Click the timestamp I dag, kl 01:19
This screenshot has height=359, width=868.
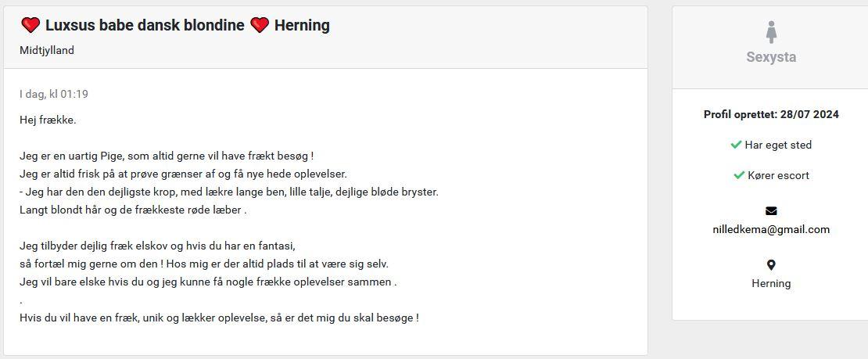[x=54, y=94]
